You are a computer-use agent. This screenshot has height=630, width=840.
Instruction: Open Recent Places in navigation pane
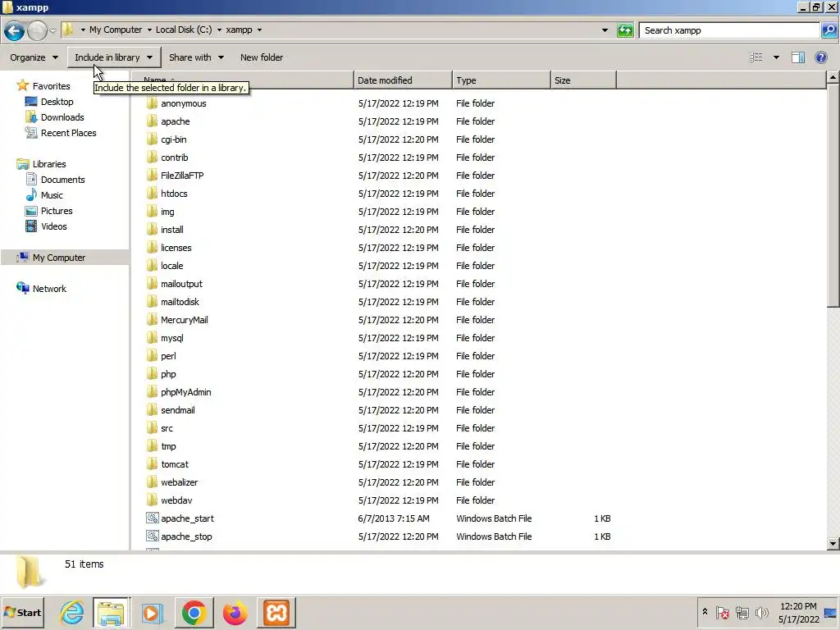tap(69, 133)
